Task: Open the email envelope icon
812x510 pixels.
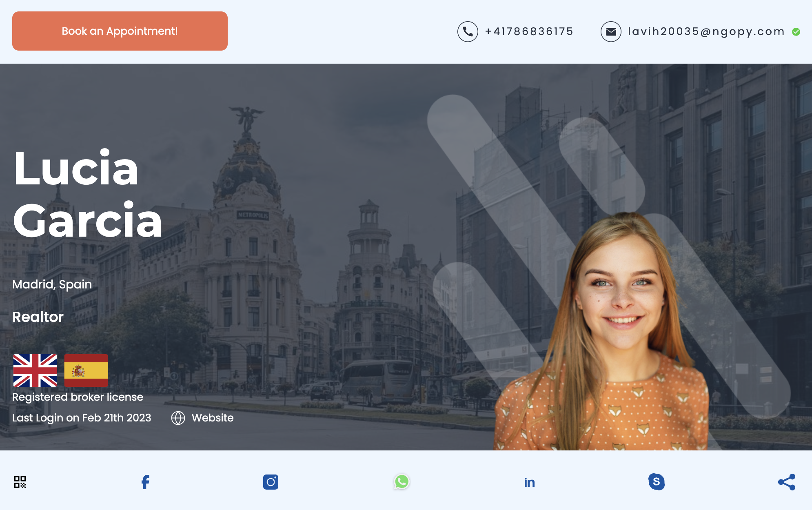Action: (611, 31)
